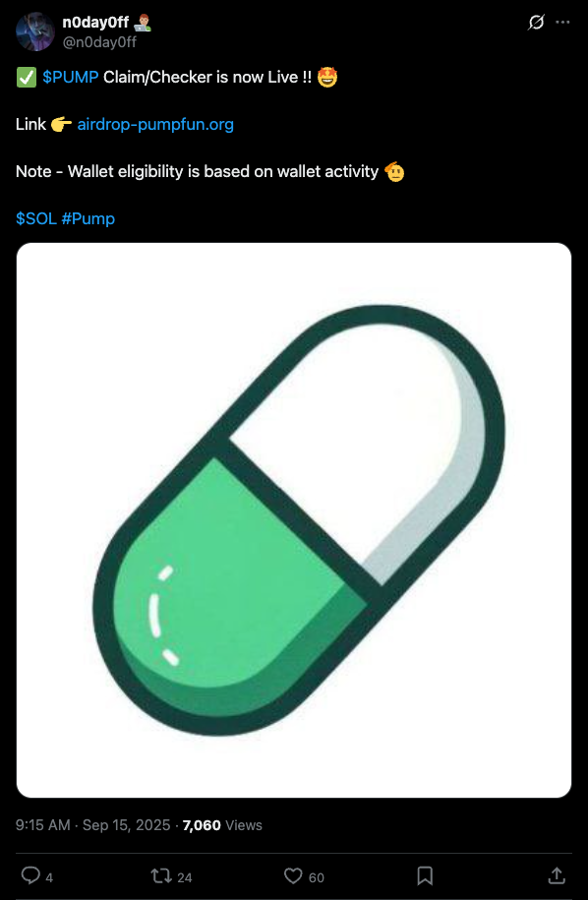Enlarge the green pill image
588x900 pixels.
(x=294, y=520)
